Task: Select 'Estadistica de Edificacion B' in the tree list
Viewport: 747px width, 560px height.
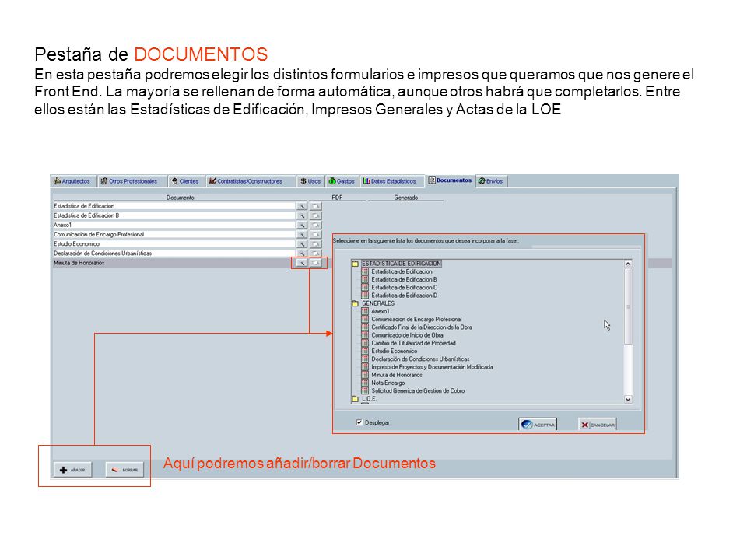Action: tap(404, 279)
